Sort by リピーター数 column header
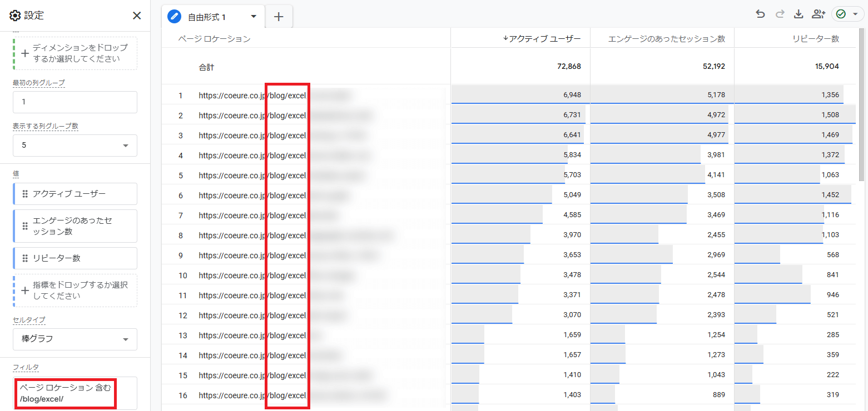This screenshot has height=411, width=868. point(816,38)
